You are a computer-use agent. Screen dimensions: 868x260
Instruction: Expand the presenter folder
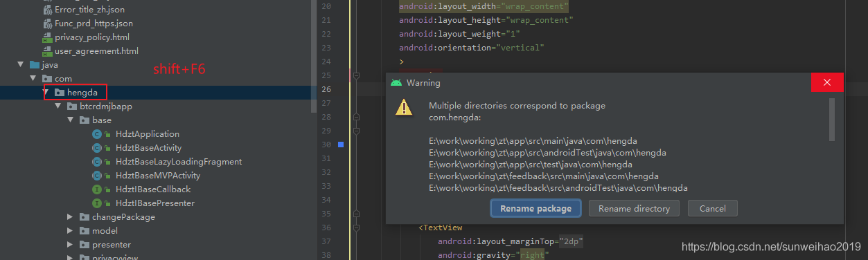pyautogui.click(x=70, y=244)
